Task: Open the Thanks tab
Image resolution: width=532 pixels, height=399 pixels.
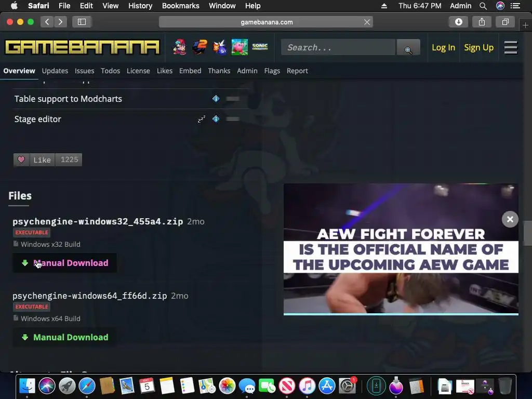Action: pos(219,71)
